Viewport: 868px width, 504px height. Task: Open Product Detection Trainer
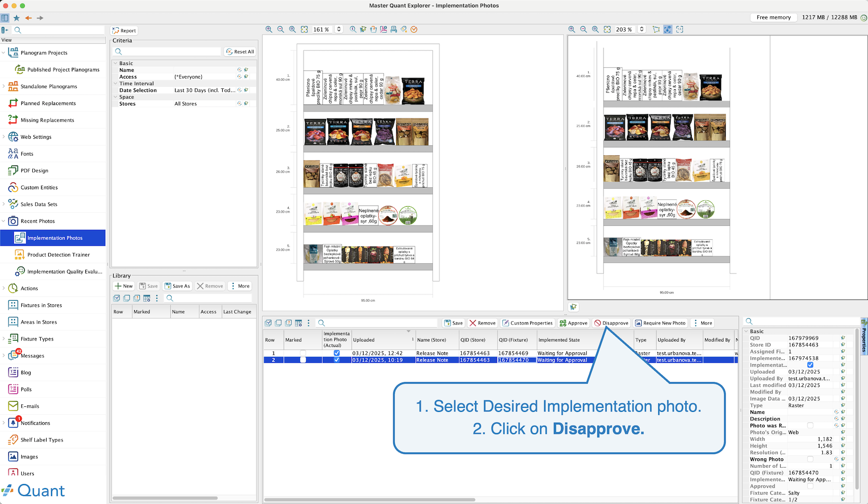coord(53,255)
